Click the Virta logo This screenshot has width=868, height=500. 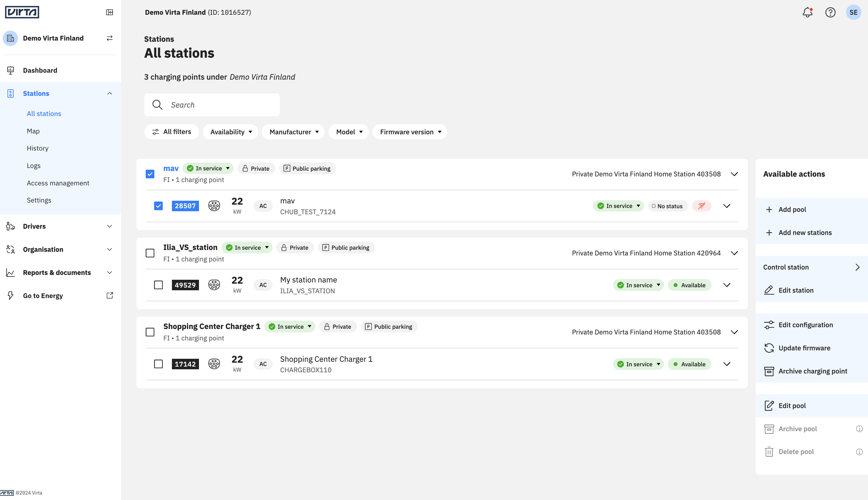coord(22,12)
